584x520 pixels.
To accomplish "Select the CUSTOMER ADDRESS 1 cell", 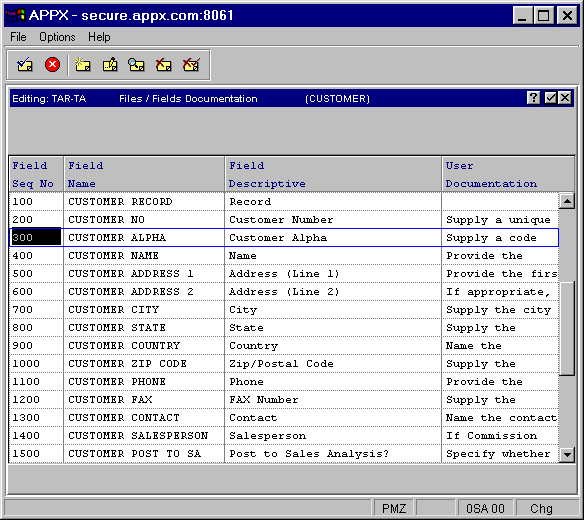I will click(x=144, y=273).
